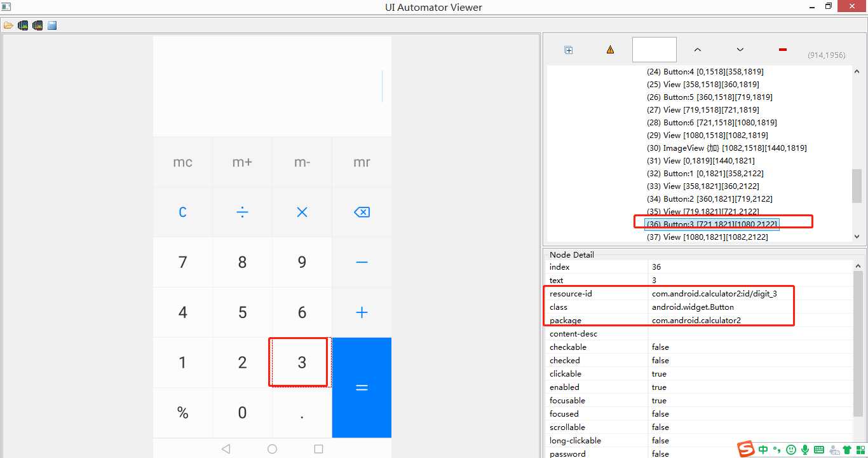Switch Chinese/English mode via 中 icon
Screen dimensions: 868x458
tap(763, 450)
